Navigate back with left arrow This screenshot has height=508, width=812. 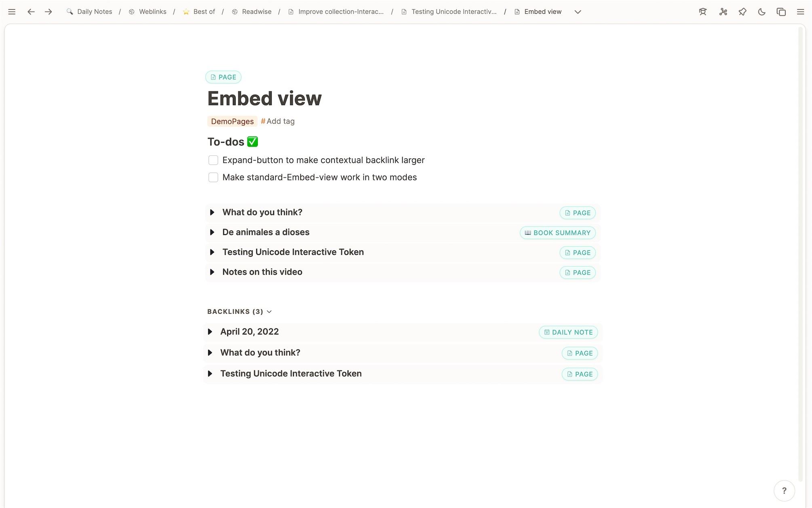tap(31, 12)
